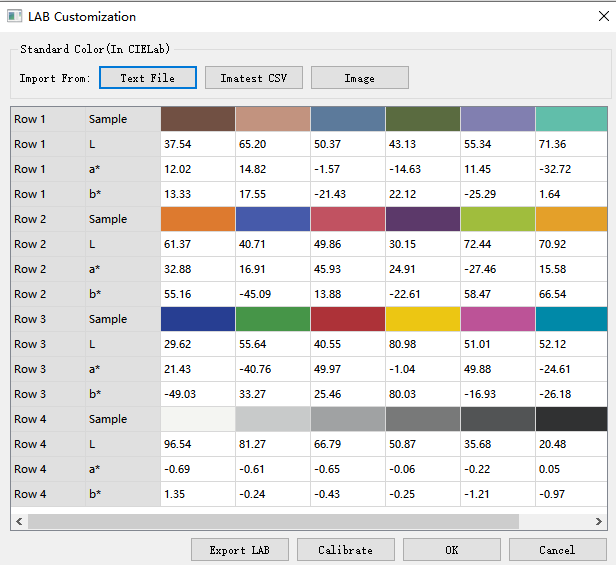Image resolution: width=616 pixels, height=565 pixels.
Task: Confirm with the OK button
Action: pos(451,550)
